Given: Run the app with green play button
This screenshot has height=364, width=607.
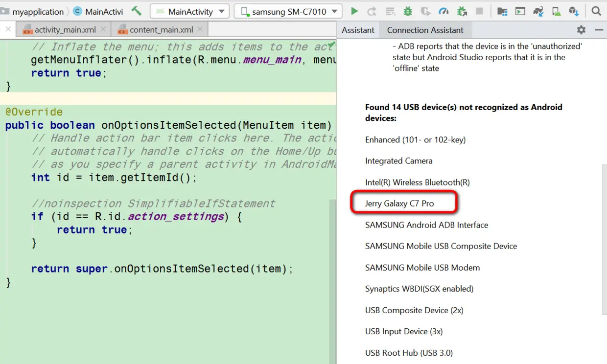Looking at the screenshot, I should pos(354,11).
